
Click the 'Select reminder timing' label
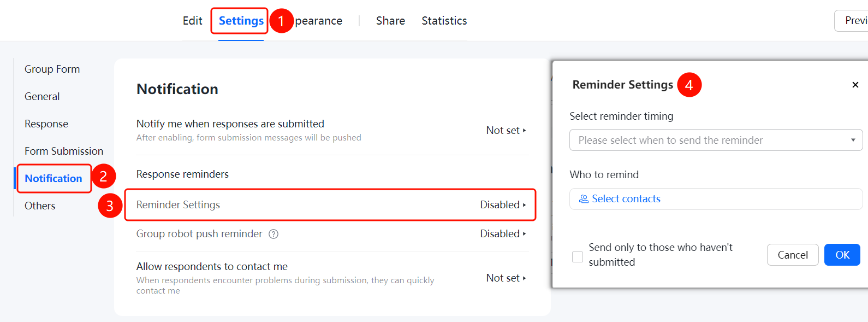(621, 116)
